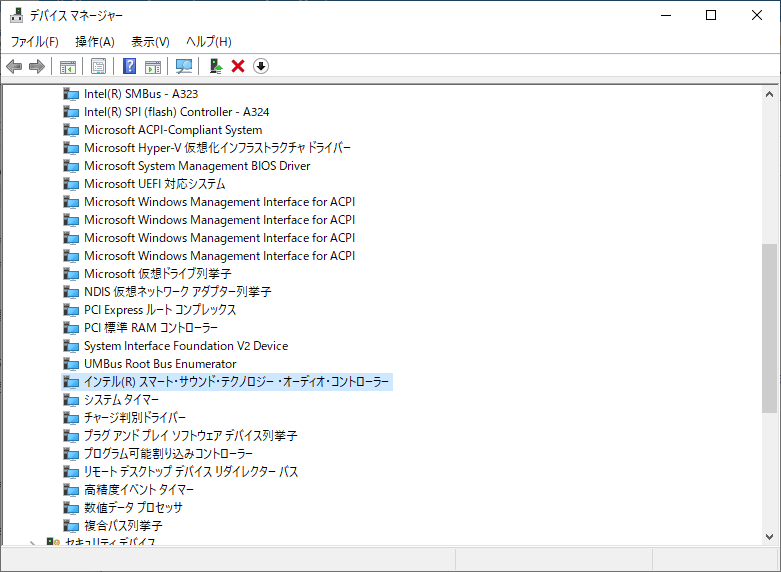Click the icon next to Microsoft ACPI-Compliant System
This screenshot has width=781, height=572.
pyautogui.click(x=71, y=130)
